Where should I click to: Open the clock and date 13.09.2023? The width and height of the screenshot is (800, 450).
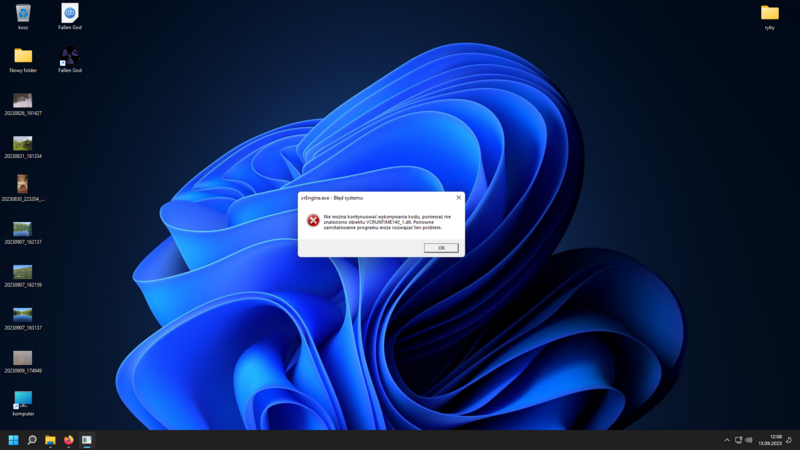[x=770, y=440]
